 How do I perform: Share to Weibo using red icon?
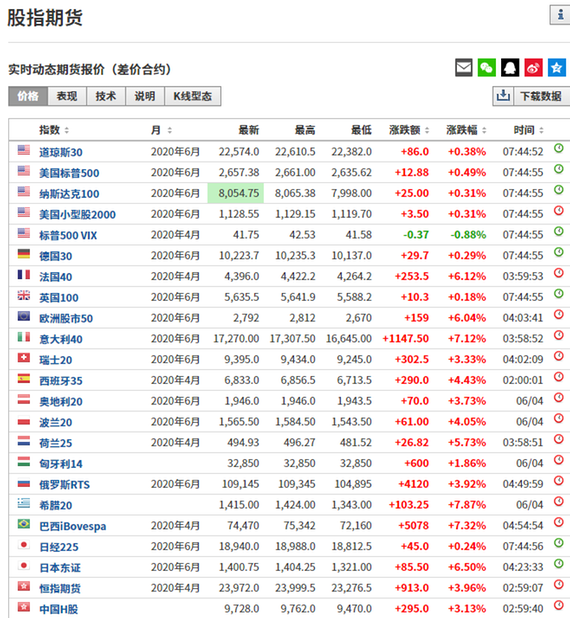click(x=533, y=68)
